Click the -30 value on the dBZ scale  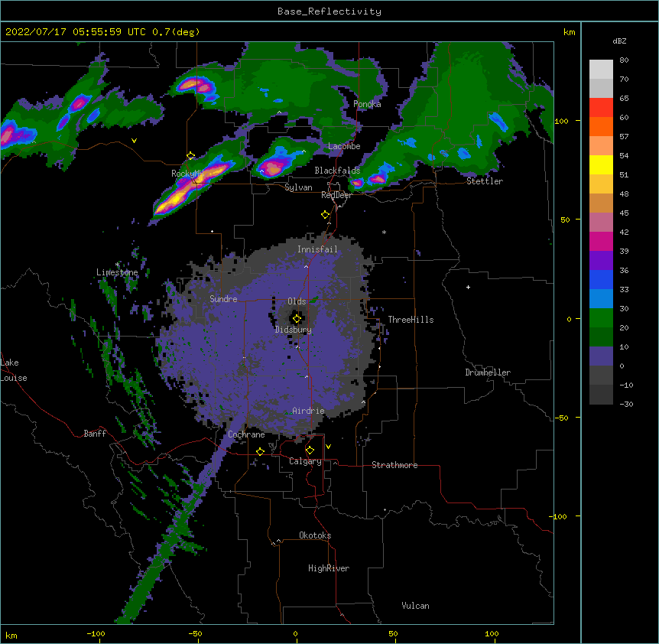pyautogui.click(x=626, y=405)
